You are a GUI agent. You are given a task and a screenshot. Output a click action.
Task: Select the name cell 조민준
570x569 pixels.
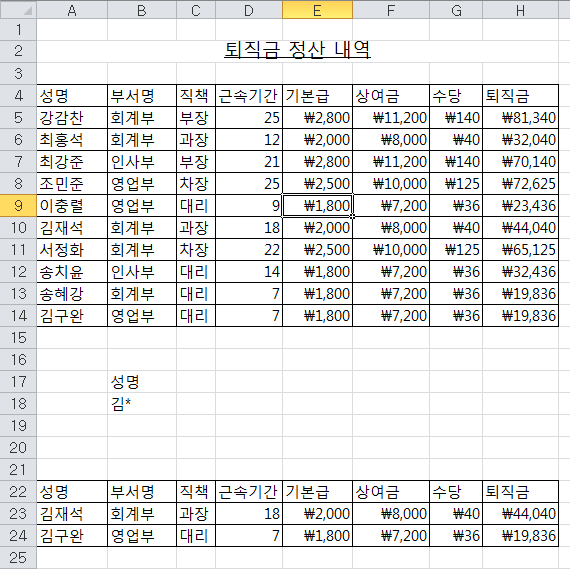coord(72,184)
